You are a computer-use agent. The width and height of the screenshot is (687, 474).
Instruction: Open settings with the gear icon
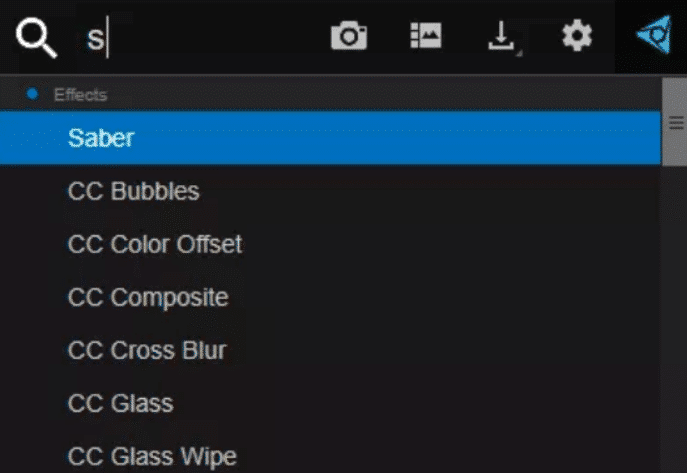(576, 37)
